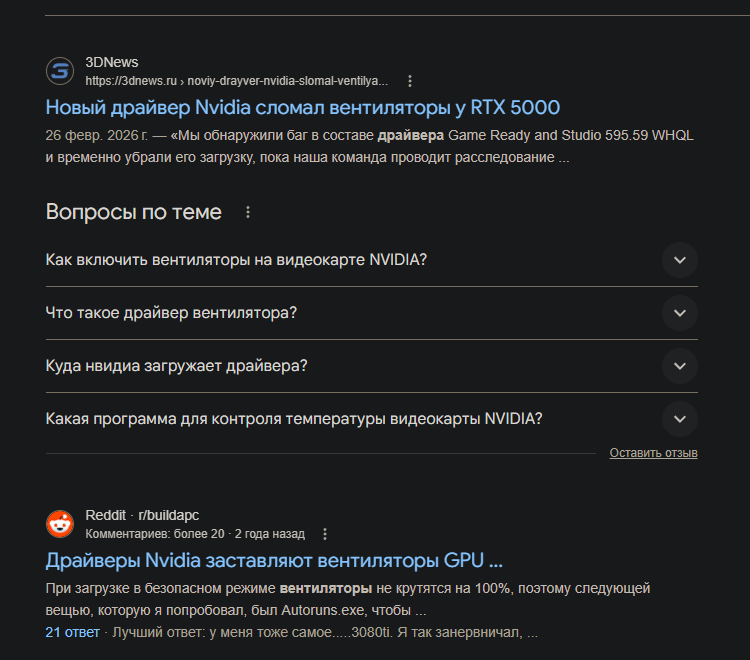Viewport: 750px width, 660px height.
Task: Open three-dot menu beside 3DNews result
Action: [409, 81]
